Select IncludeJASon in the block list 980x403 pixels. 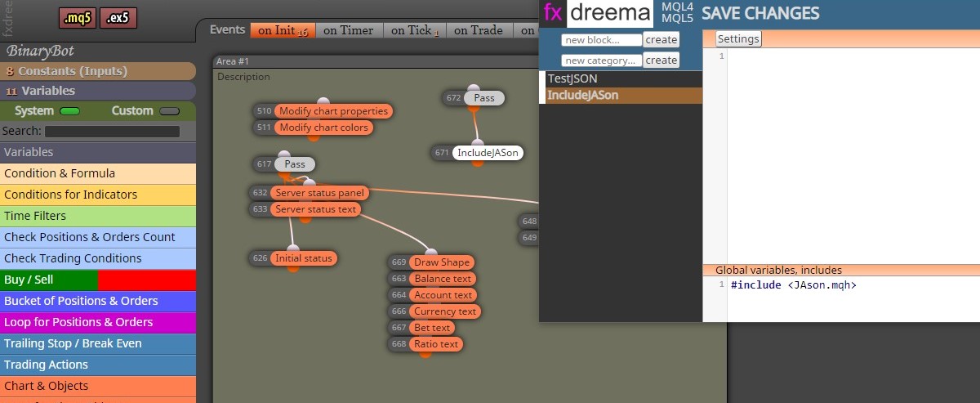click(624, 95)
